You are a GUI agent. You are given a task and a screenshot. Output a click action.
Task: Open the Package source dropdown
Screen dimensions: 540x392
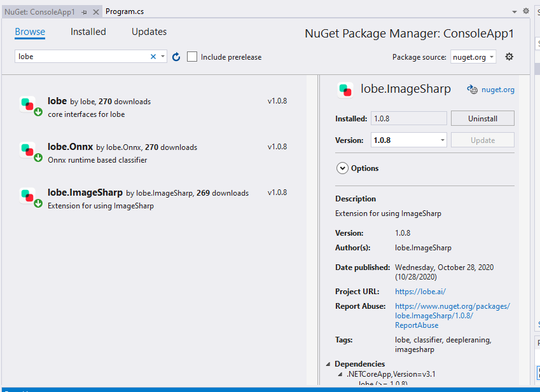pos(473,57)
